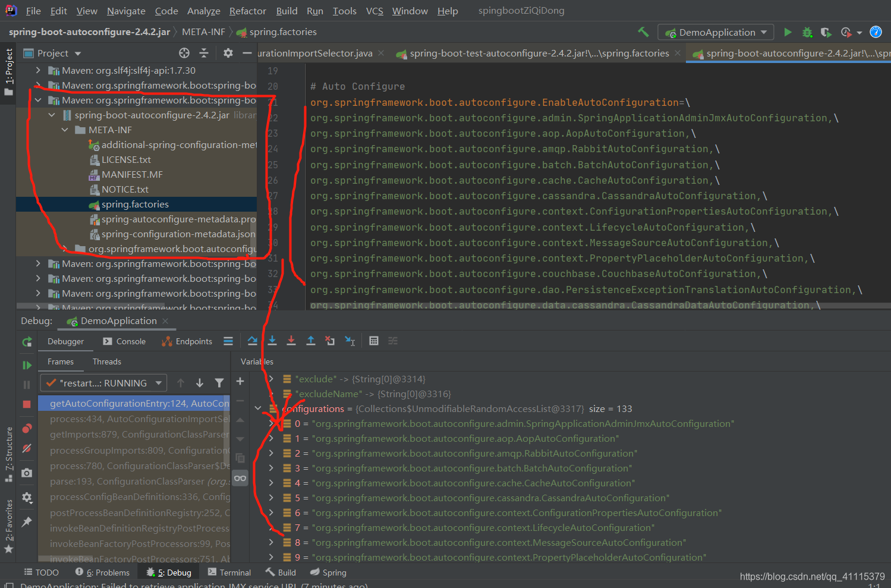Switch to the Endpoints tab

click(187, 341)
